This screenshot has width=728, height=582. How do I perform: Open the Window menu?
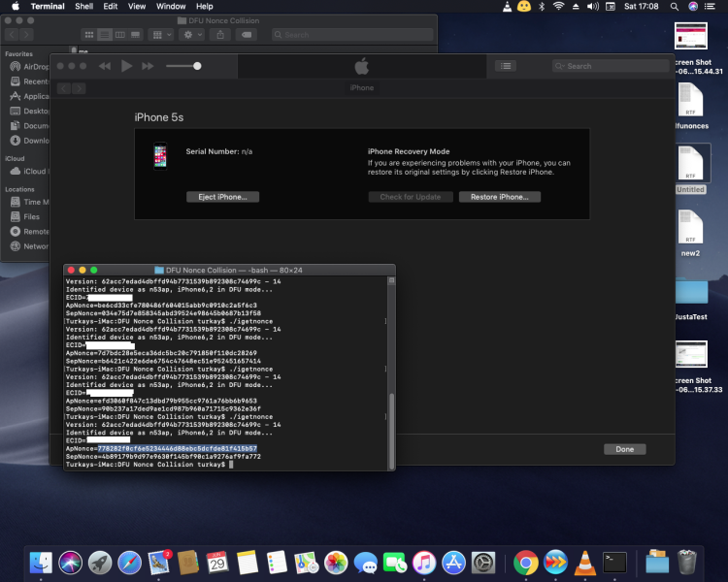[171, 6]
